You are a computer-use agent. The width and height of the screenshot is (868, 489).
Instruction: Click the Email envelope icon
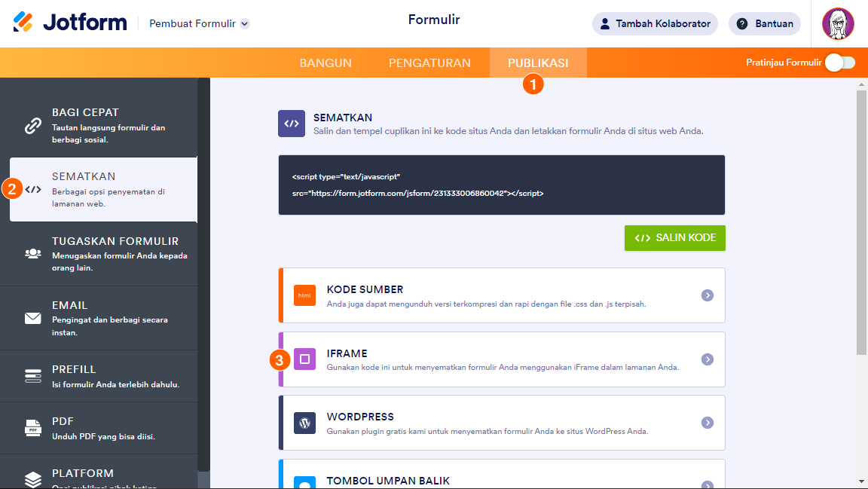pyautogui.click(x=32, y=318)
